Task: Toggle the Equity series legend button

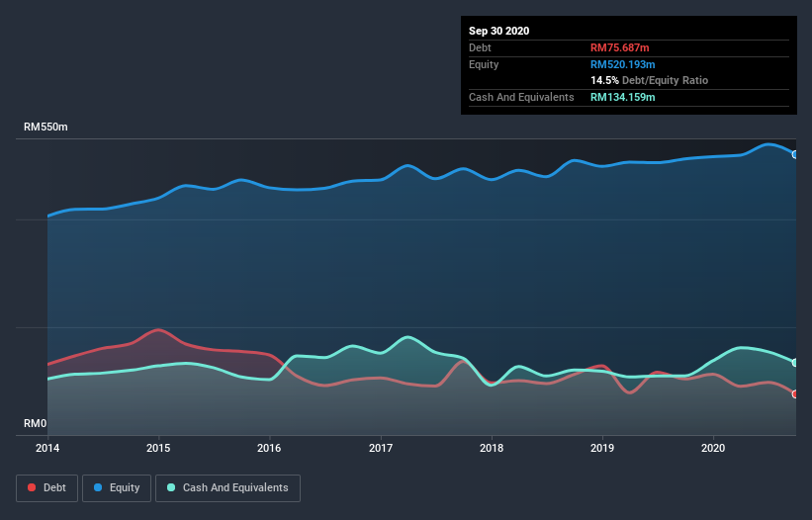Action: [117, 488]
